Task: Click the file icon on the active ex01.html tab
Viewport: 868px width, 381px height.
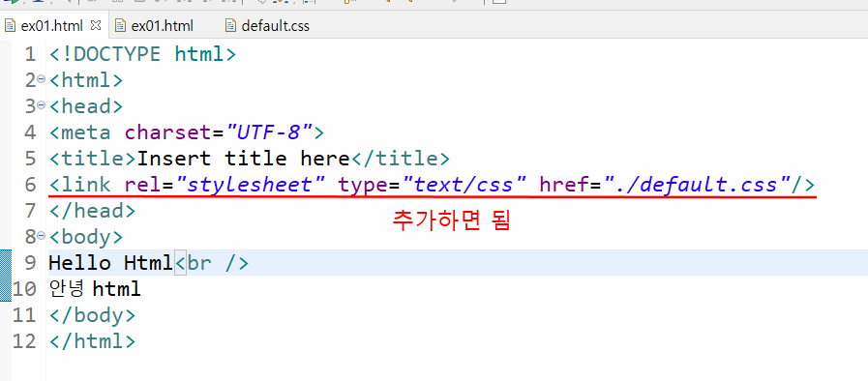Action: (10, 25)
